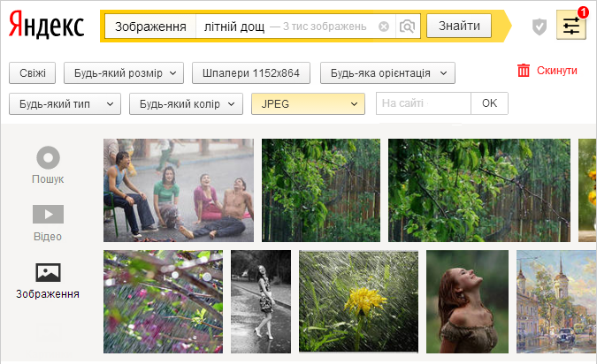This screenshot has width=597, height=364.
Task: Open the JPEG file type dropdown
Action: tap(308, 104)
